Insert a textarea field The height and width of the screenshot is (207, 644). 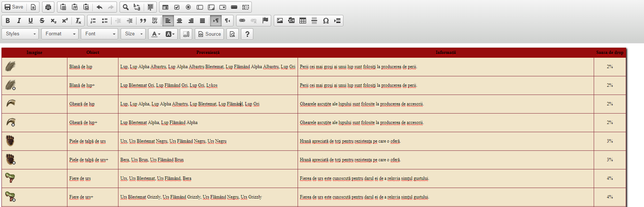211,7
